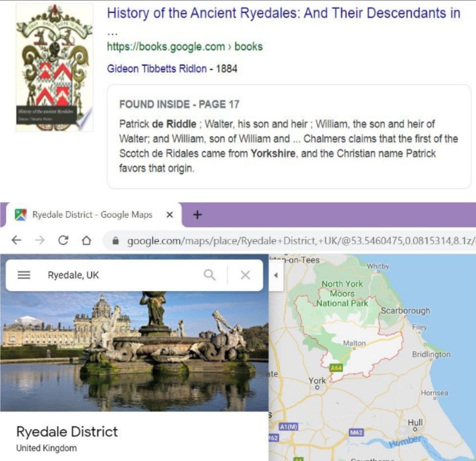Open the History of the Ancient Ryedales title link

(x=284, y=14)
